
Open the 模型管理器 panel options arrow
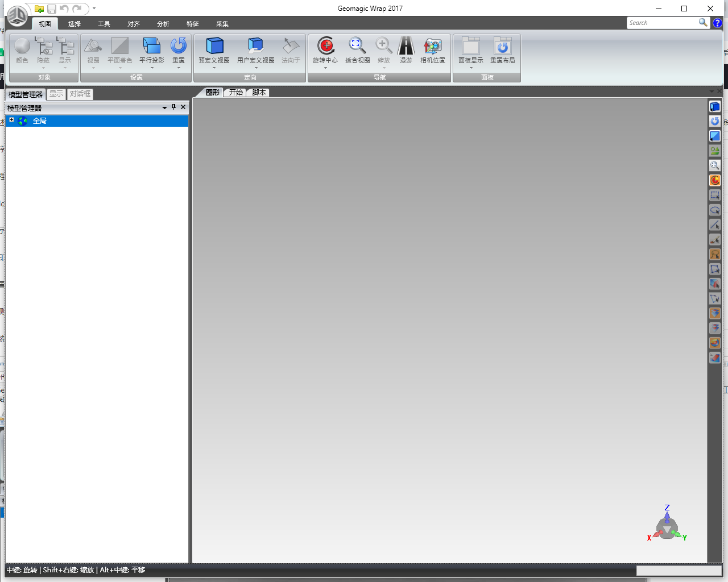(164, 107)
